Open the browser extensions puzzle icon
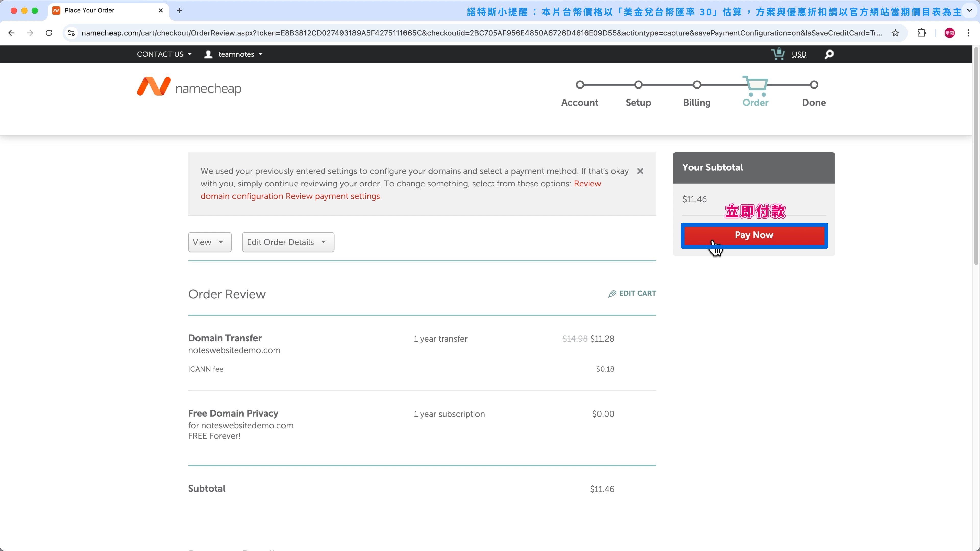This screenshot has width=980, height=551. click(x=921, y=33)
